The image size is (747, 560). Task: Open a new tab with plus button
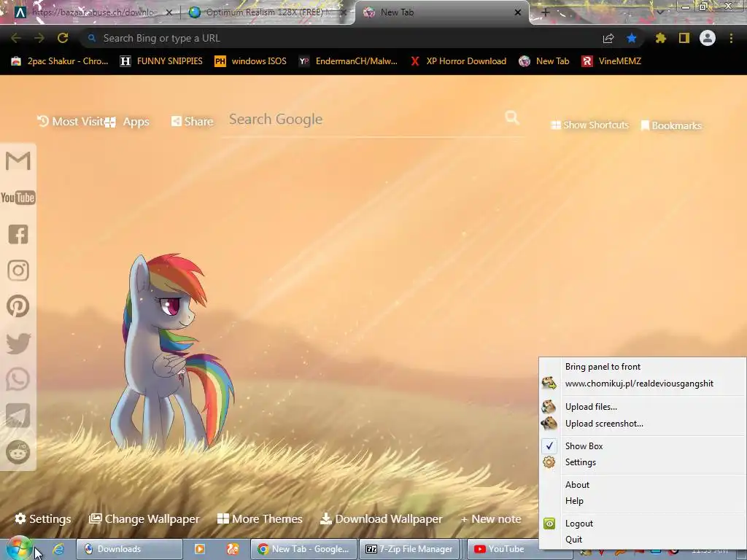pyautogui.click(x=546, y=12)
